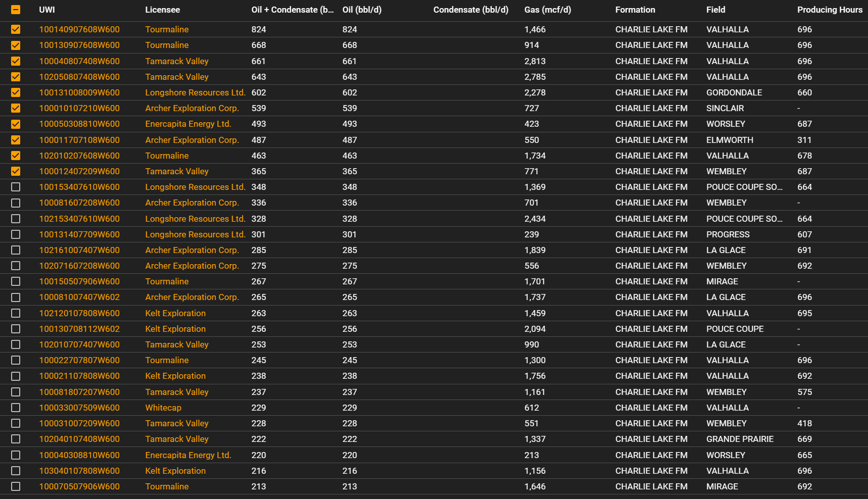
Task: Sort by the Formation column header
Action: click(x=635, y=10)
